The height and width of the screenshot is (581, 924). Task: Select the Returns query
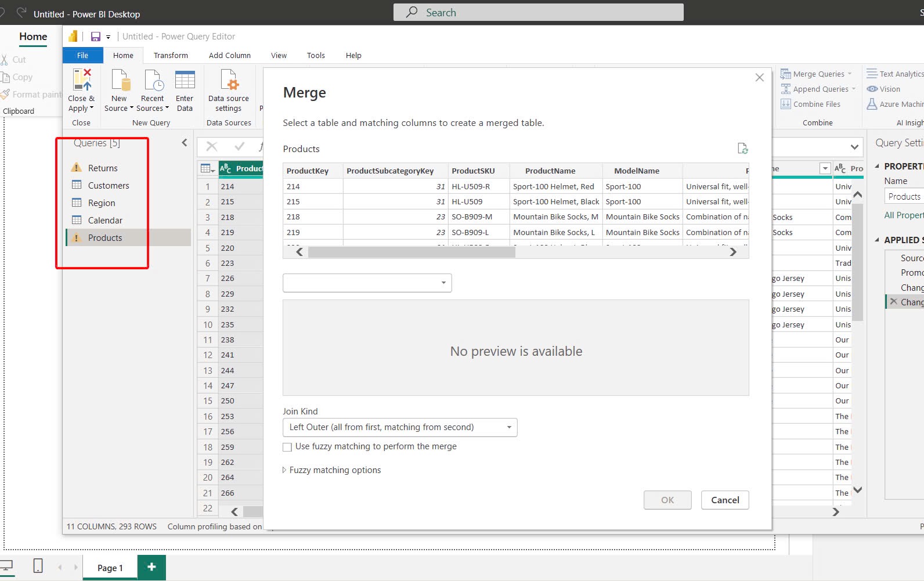click(129, 168)
